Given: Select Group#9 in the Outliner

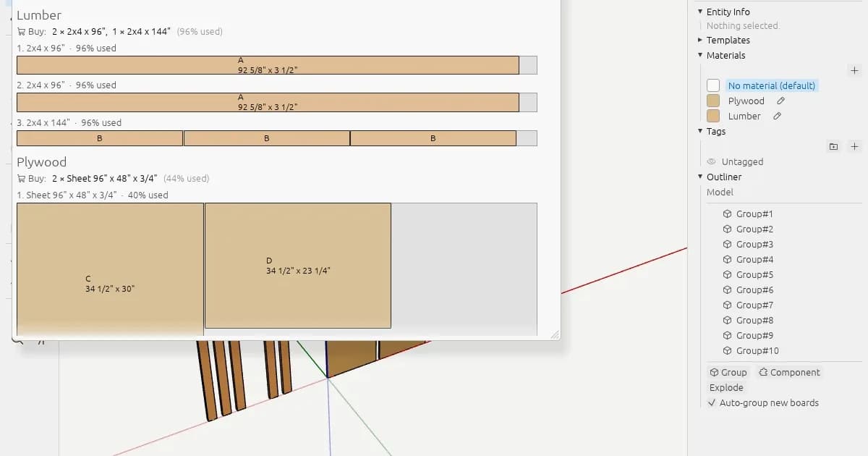Looking at the screenshot, I should pos(754,335).
